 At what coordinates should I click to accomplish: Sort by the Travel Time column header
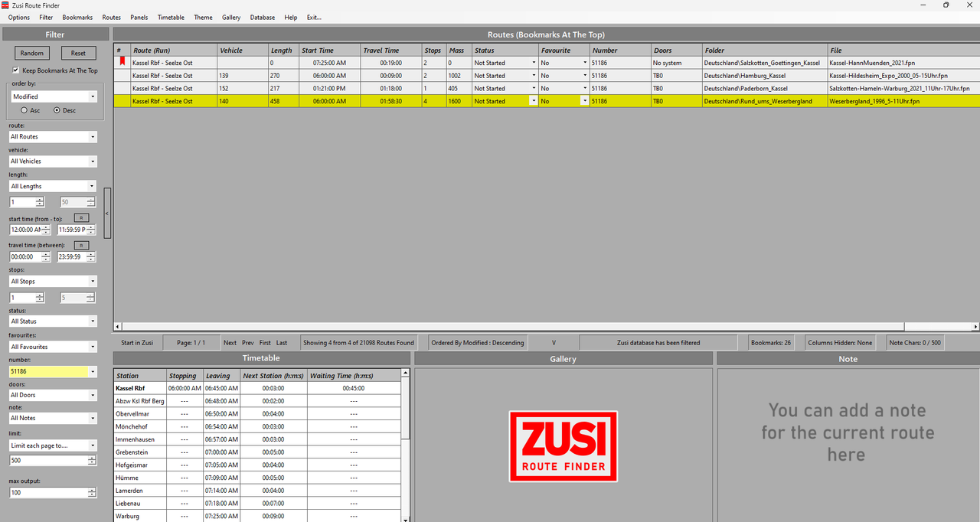click(391, 51)
